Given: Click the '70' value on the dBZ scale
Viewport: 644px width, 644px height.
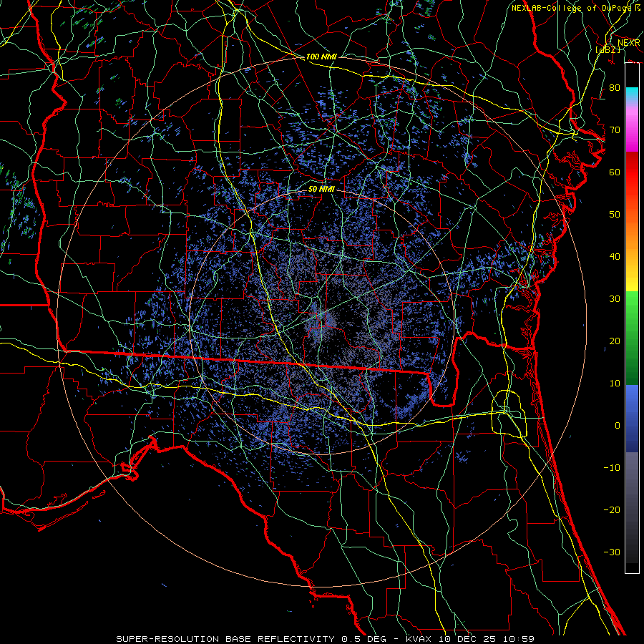Looking at the screenshot, I should click(x=615, y=130).
